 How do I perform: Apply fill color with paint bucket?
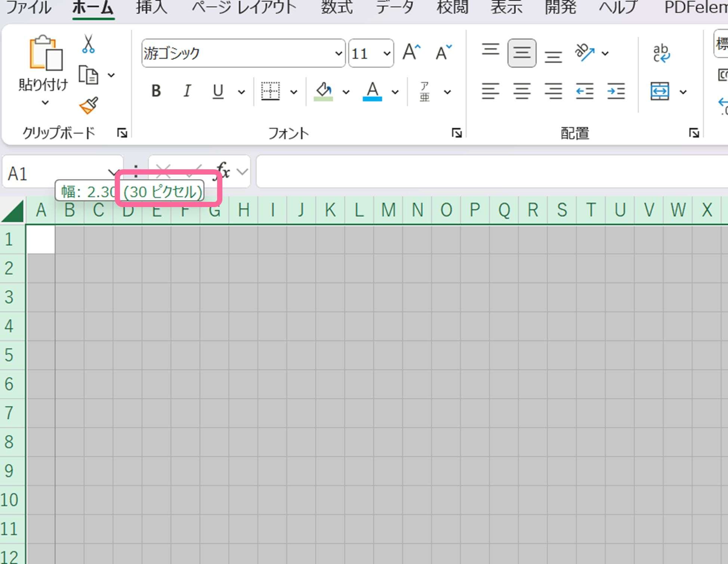[324, 91]
